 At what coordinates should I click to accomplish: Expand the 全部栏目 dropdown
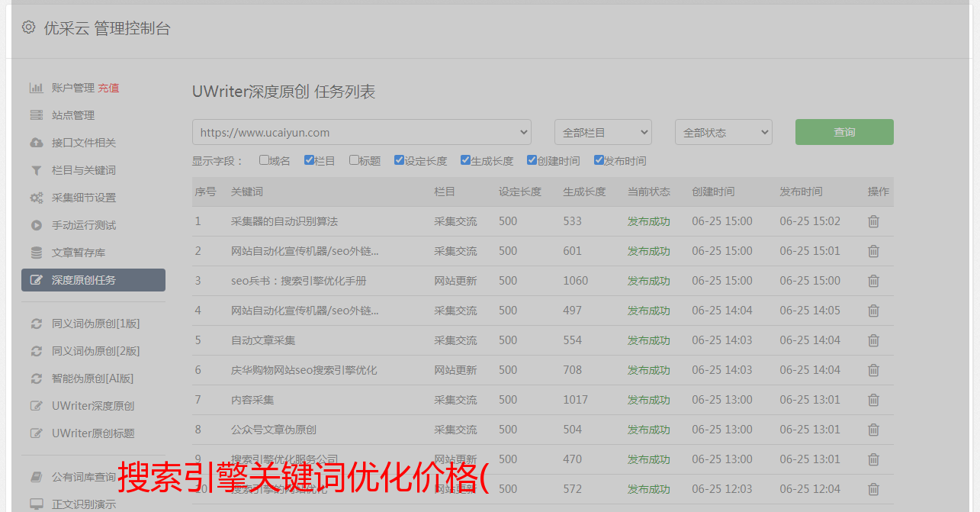coord(602,132)
